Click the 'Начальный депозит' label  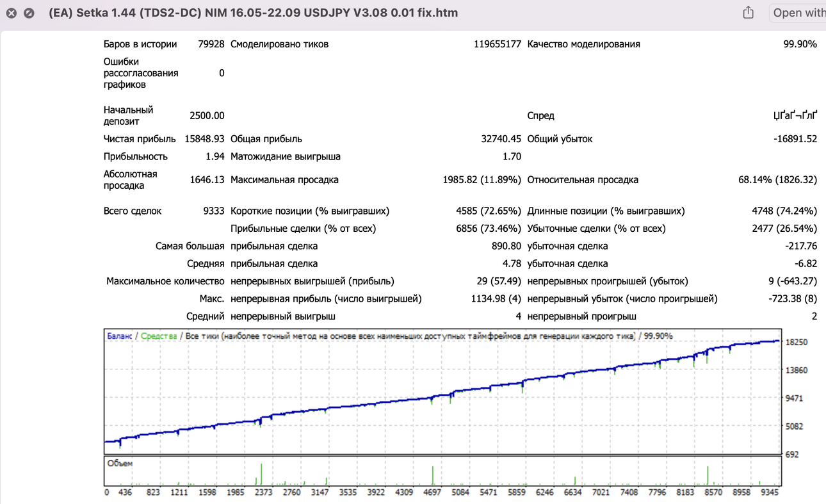pyautogui.click(x=129, y=116)
